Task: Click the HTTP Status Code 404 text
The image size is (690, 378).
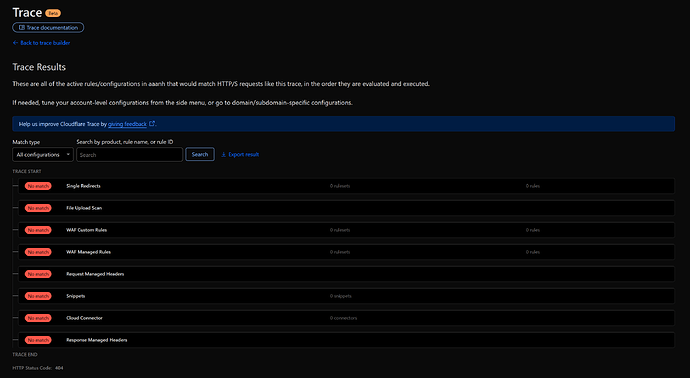Action: [38, 368]
